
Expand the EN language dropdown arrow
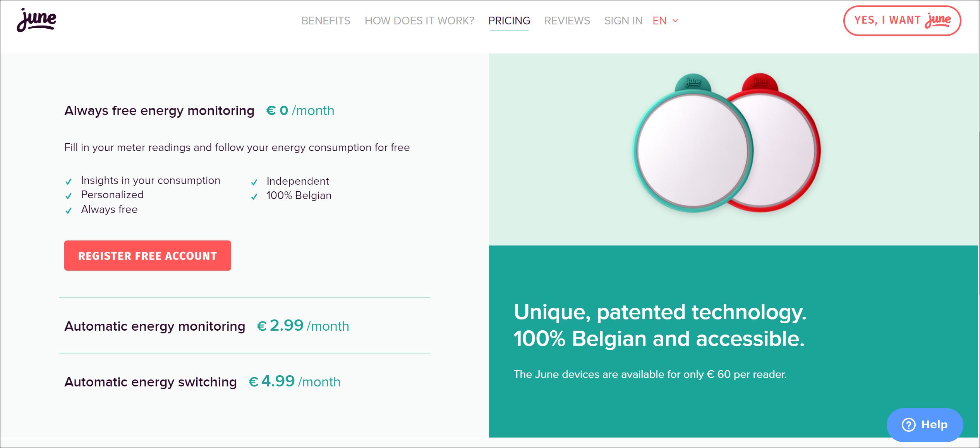click(675, 21)
